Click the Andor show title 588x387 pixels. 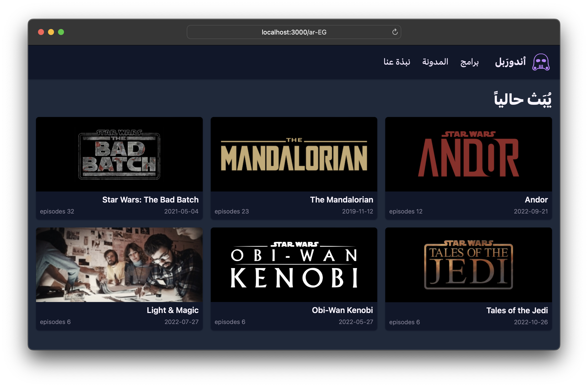click(536, 200)
